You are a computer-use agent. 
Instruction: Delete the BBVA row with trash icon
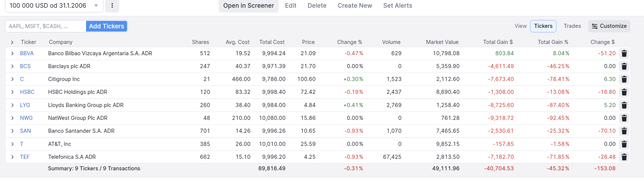coord(624,54)
